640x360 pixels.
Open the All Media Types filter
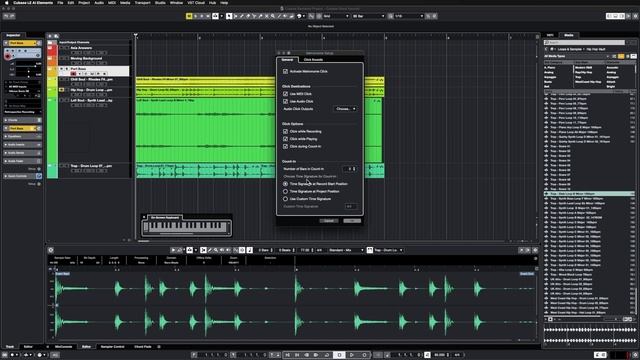pos(576,56)
